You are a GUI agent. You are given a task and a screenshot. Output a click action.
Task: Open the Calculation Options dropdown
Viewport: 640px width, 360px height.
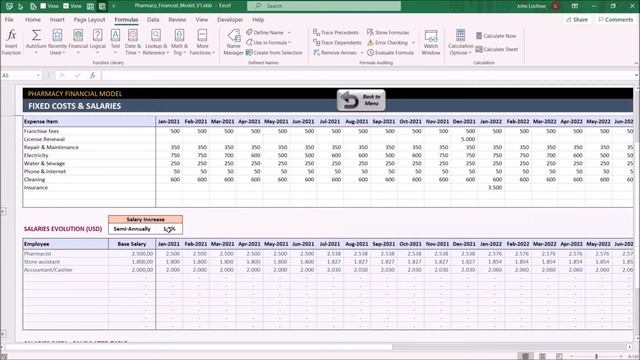click(x=460, y=42)
